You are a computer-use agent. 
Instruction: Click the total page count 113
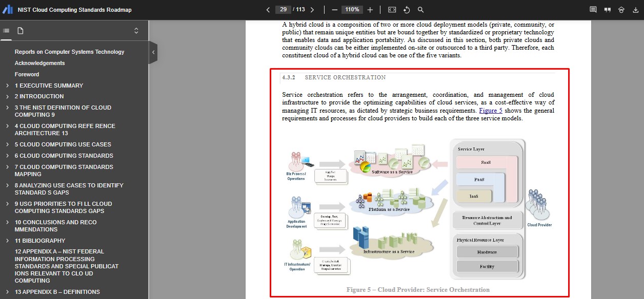[x=300, y=10]
